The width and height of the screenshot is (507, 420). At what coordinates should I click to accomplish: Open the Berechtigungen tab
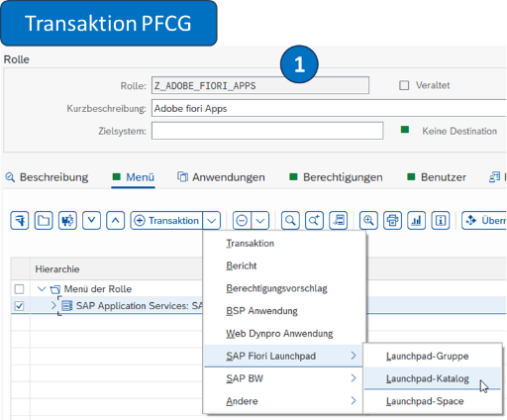(x=336, y=177)
